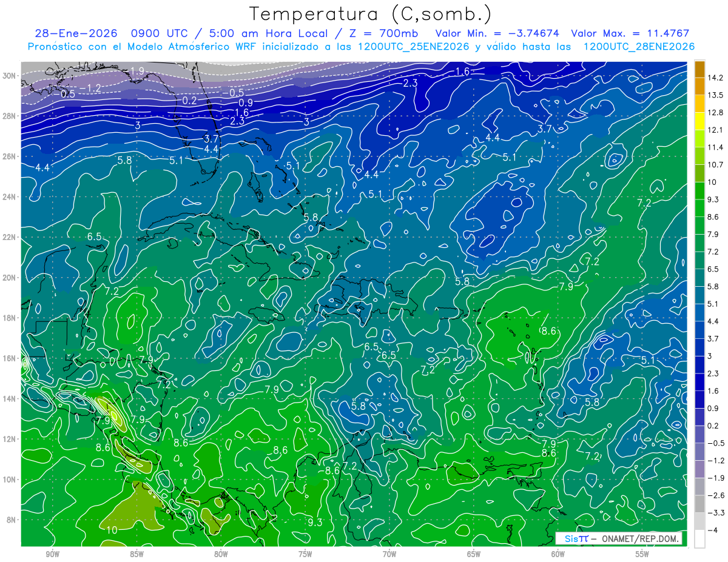Image resolution: width=728 pixels, height=562 pixels.
Task: Click the colorbar label "-4"
Action: click(x=712, y=530)
